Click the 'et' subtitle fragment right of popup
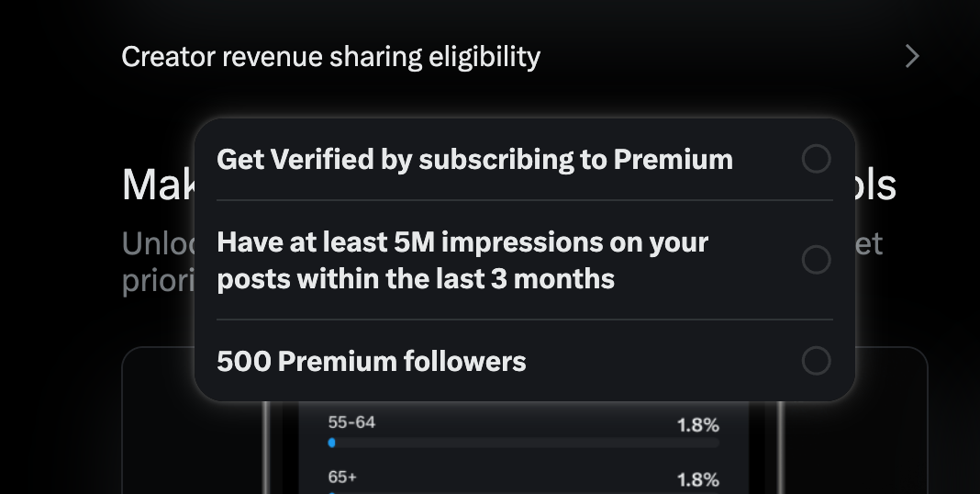 pos(869,244)
